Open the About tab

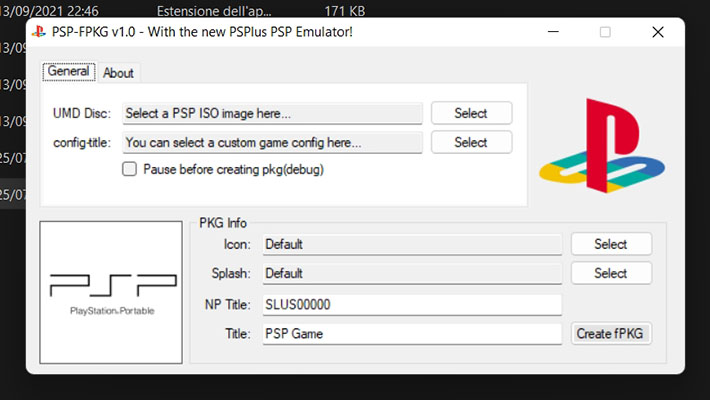point(118,73)
